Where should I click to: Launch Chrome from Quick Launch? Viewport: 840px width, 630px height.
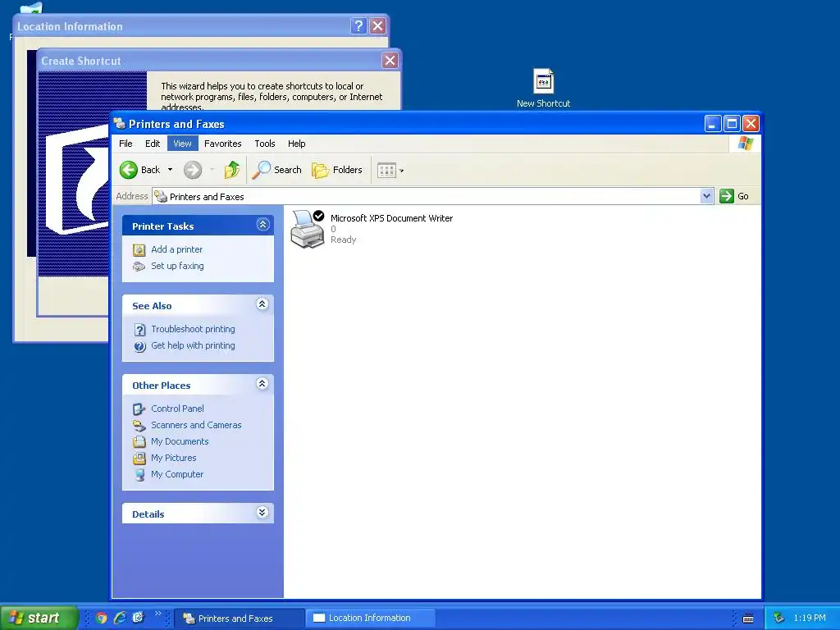click(x=101, y=618)
